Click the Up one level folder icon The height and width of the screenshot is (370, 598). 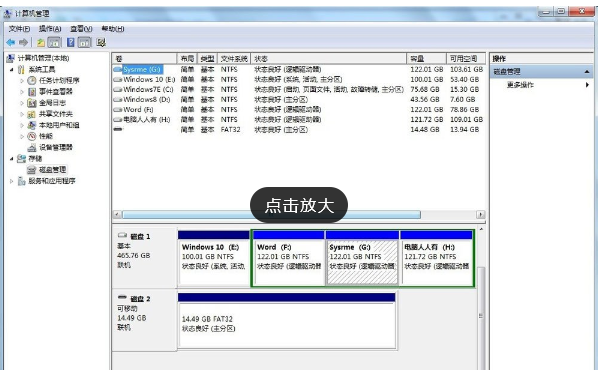click(x=41, y=42)
